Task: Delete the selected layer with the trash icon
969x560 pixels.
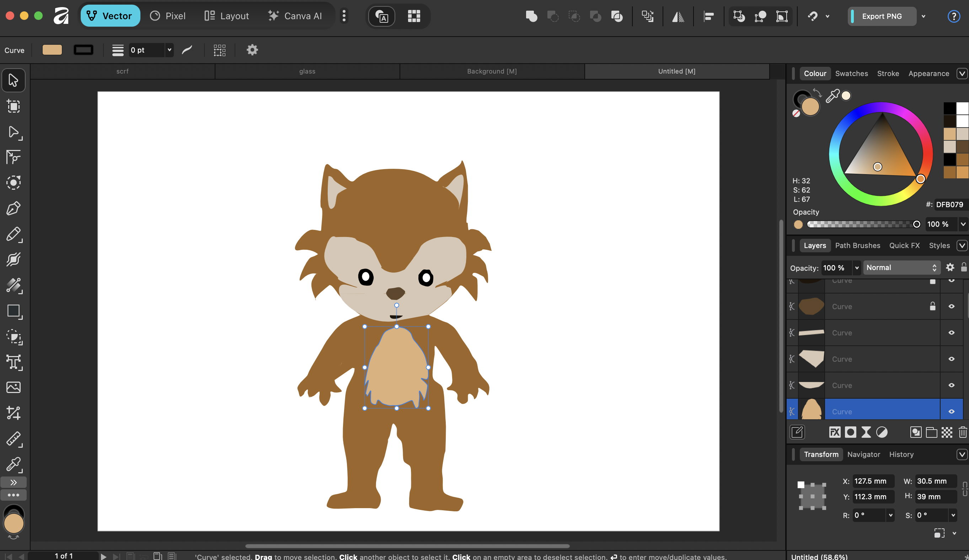Action: click(x=963, y=432)
